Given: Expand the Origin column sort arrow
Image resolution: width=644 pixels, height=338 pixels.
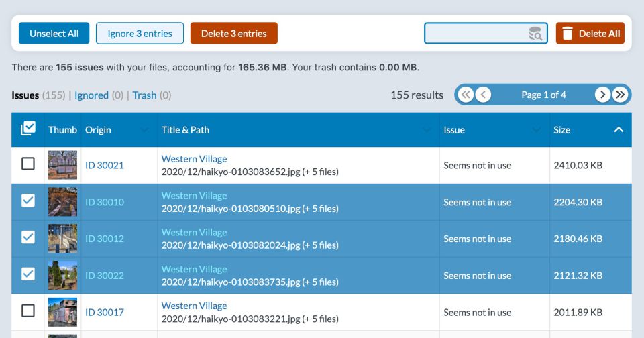Looking at the screenshot, I should pos(144,130).
